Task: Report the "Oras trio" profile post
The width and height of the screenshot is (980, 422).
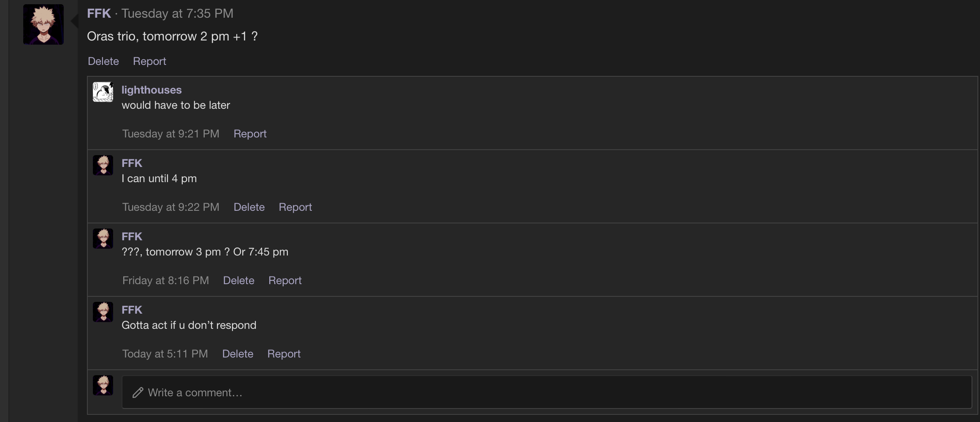Action: [149, 61]
